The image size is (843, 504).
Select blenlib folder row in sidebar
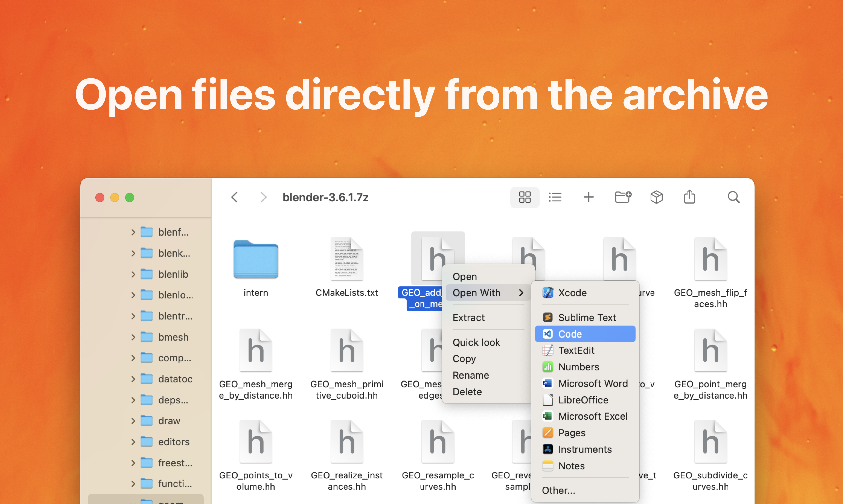(146, 274)
